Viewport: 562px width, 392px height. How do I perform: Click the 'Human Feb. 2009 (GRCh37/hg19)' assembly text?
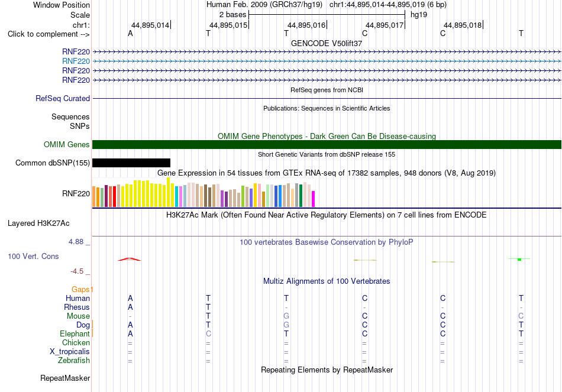(x=264, y=5)
